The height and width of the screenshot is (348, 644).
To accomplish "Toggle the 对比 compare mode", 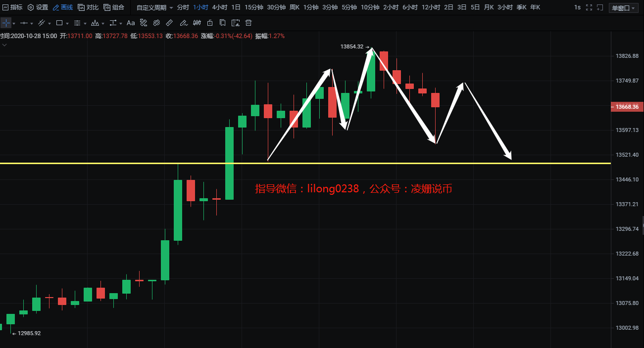I will pos(88,7).
